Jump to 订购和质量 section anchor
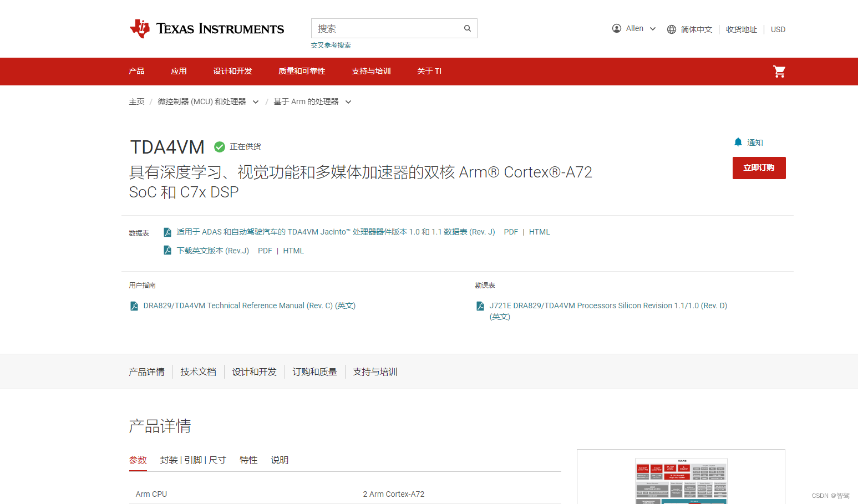This screenshot has height=504, width=858. coord(314,372)
